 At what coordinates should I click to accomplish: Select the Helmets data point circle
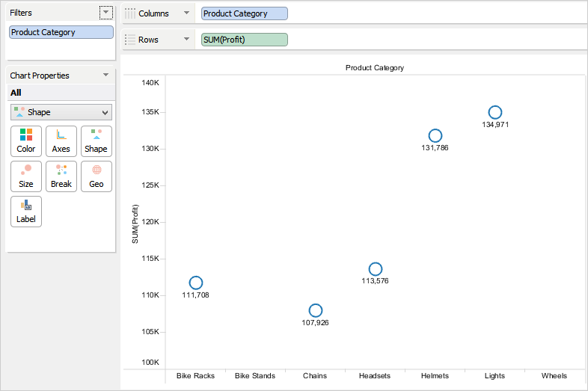435,135
